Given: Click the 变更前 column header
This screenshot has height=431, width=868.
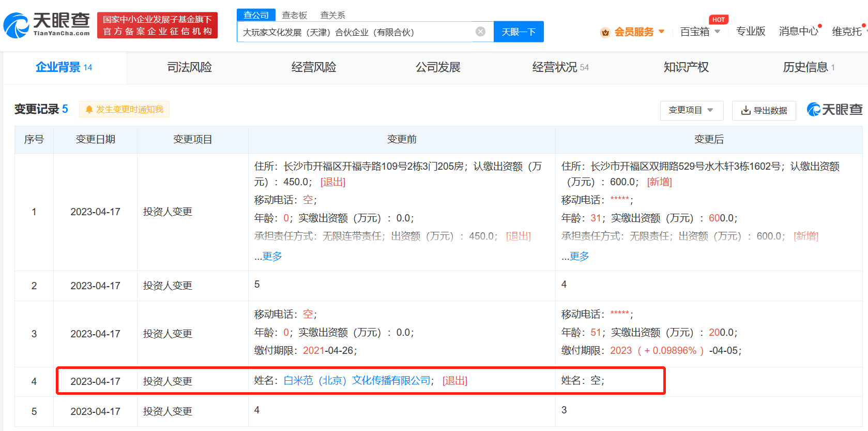Looking at the screenshot, I should click(x=402, y=140).
